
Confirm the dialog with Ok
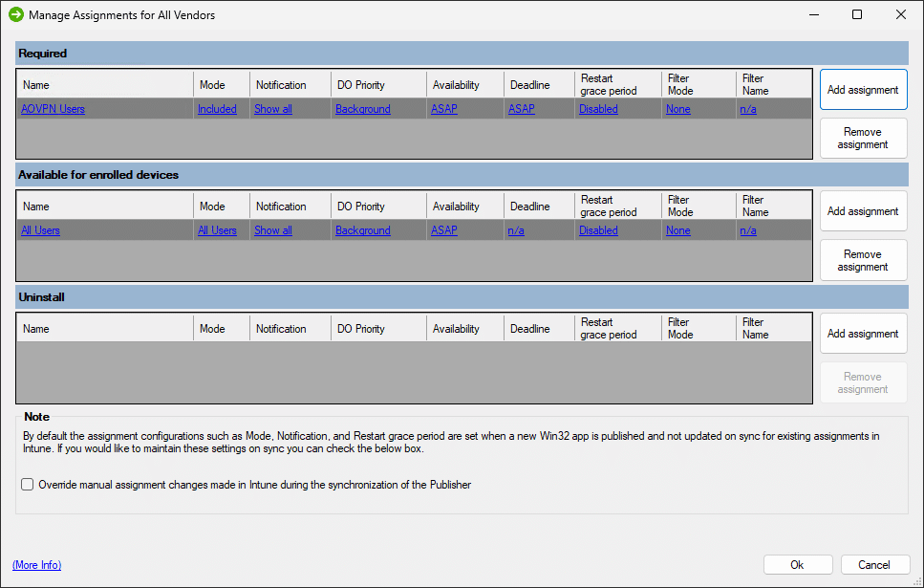(797, 565)
